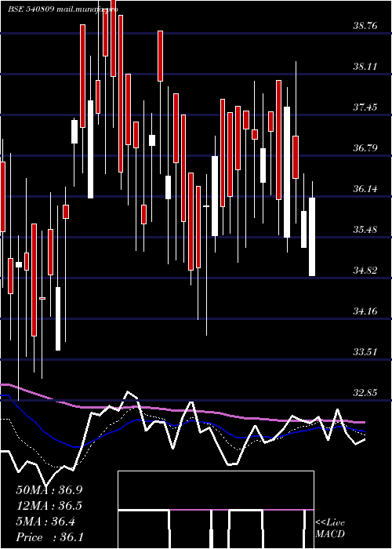Click the 33.51 price axis label
The width and height of the screenshot is (392, 549).
[x=365, y=352]
